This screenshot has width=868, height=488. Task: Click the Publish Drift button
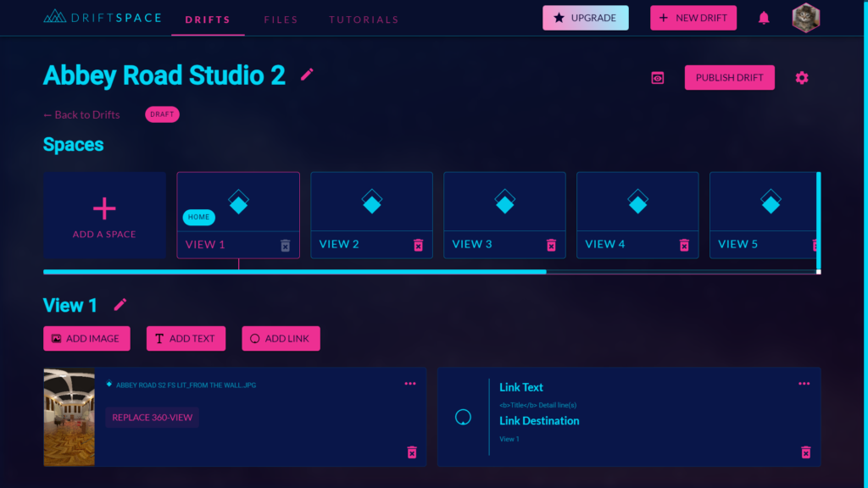[729, 78]
